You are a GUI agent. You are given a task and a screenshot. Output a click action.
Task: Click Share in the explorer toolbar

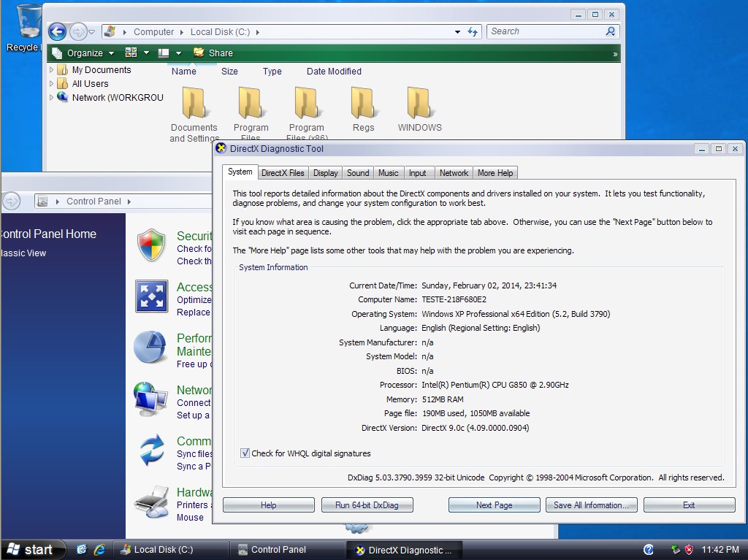[x=213, y=53]
